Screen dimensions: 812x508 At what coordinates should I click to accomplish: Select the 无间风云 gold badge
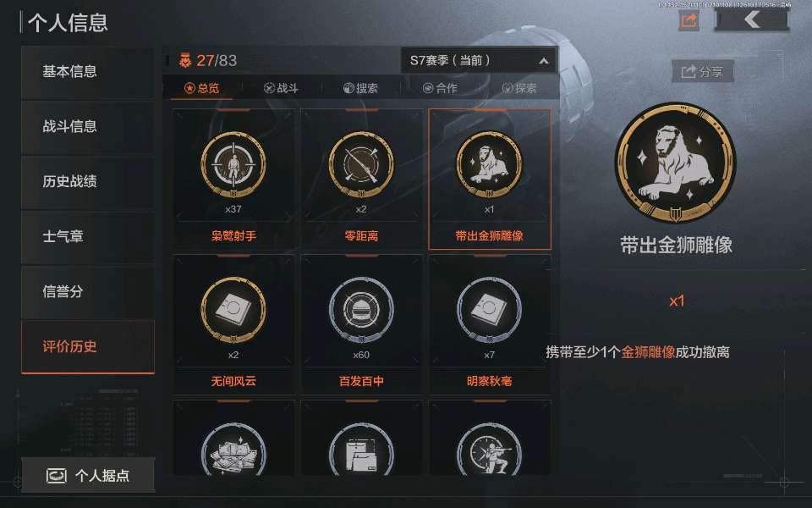click(233, 324)
